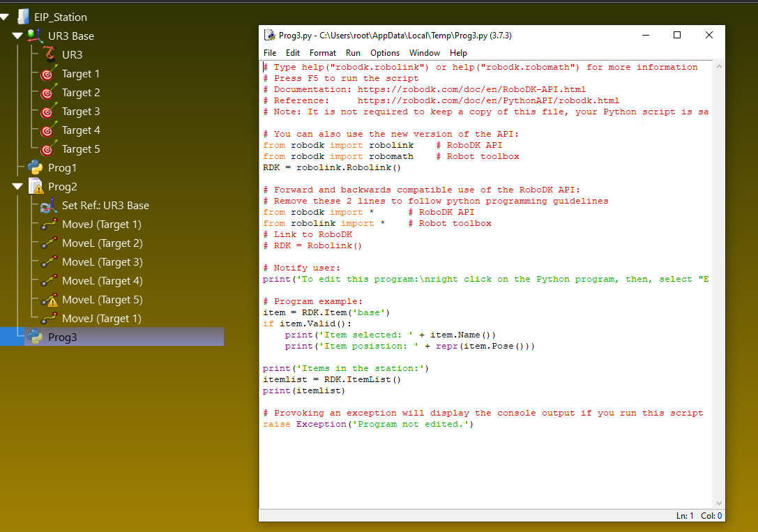758x532 pixels.
Task: Minimize the Prog3.py IDLE window
Action: pyautogui.click(x=645, y=35)
